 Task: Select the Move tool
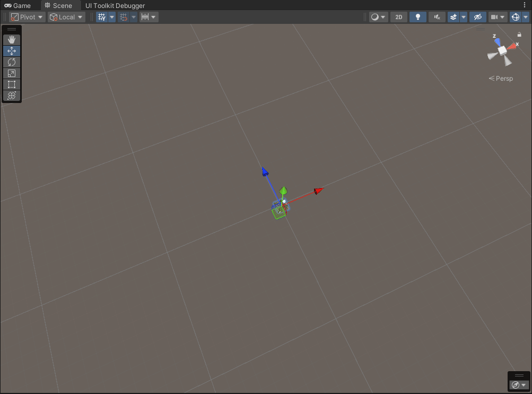12,51
